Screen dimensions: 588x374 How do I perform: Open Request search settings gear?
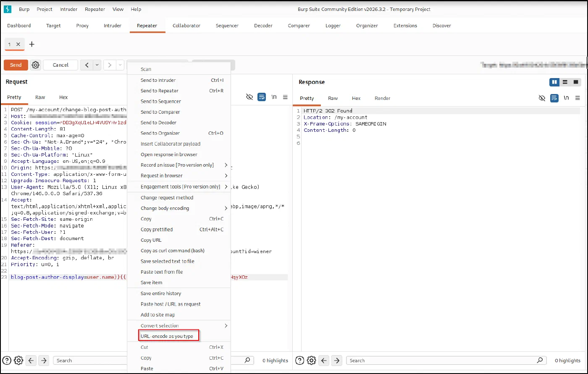[18, 361]
